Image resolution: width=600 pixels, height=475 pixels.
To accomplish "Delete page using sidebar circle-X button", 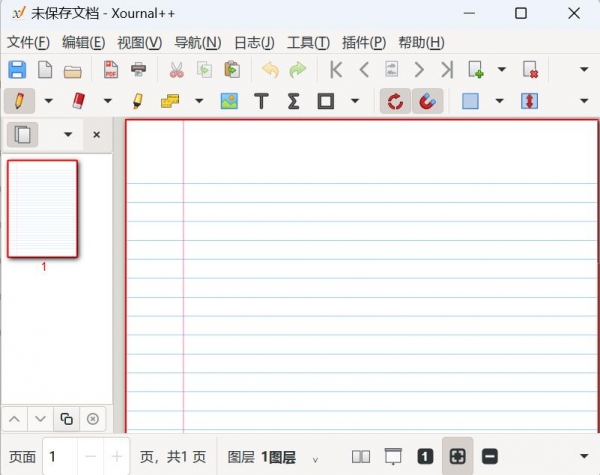I will [x=92, y=419].
